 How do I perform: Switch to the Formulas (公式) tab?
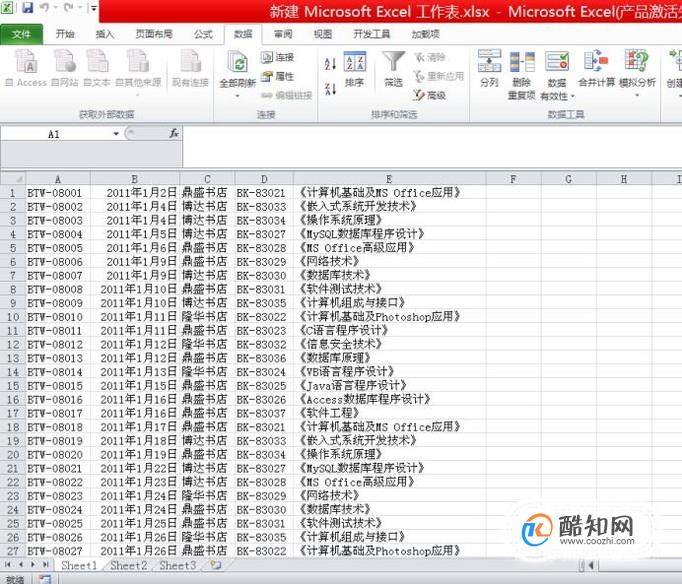pyautogui.click(x=203, y=34)
